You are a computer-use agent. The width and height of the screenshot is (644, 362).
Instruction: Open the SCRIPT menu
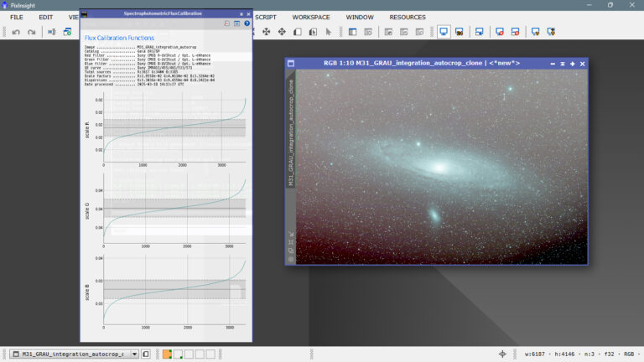click(265, 18)
